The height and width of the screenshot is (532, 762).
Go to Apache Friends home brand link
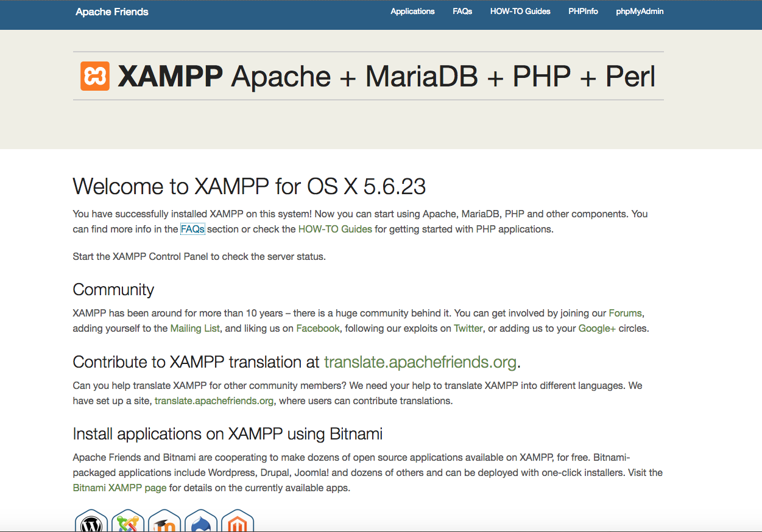click(x=112, y=12)
